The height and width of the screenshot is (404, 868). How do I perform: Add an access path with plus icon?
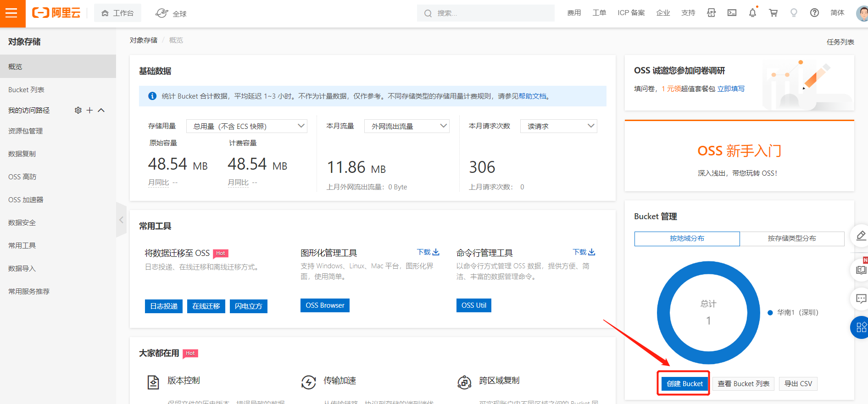(89, 110)
